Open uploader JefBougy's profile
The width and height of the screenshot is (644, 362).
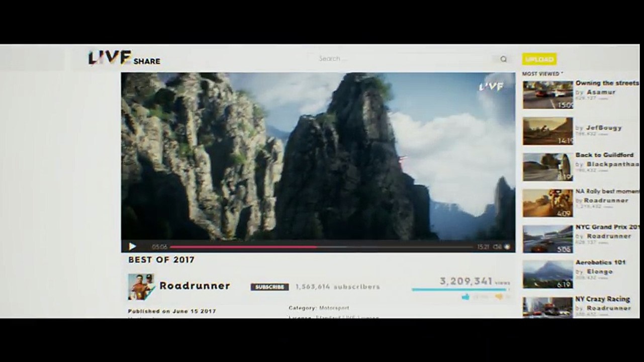[x=604, y=128]
